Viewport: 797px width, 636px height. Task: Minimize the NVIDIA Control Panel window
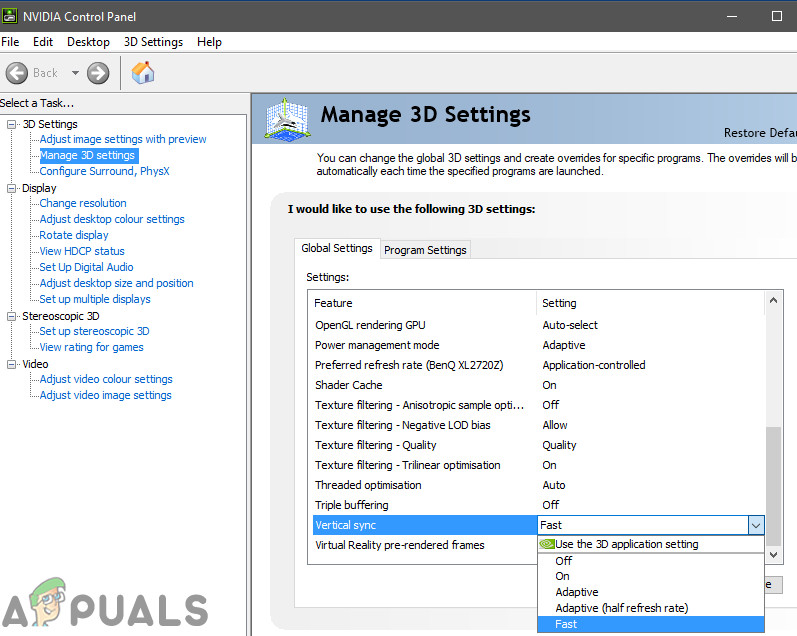click(732, 16)
